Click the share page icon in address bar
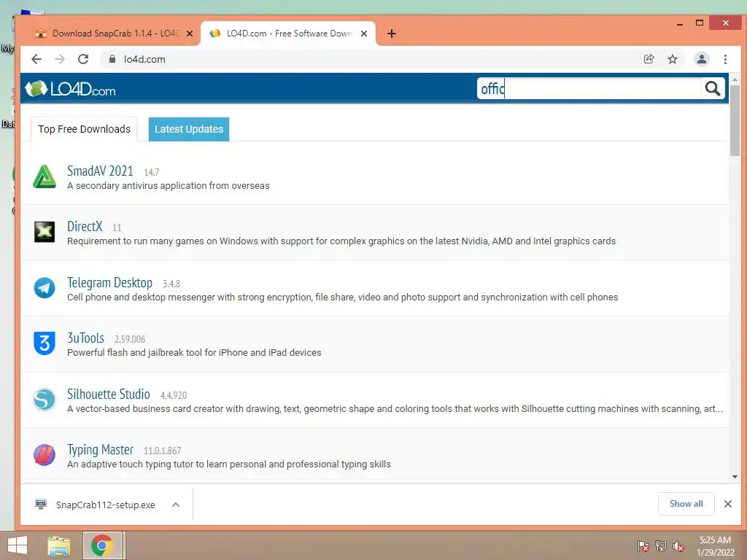 pyautogui.click(x=649, y=59)
